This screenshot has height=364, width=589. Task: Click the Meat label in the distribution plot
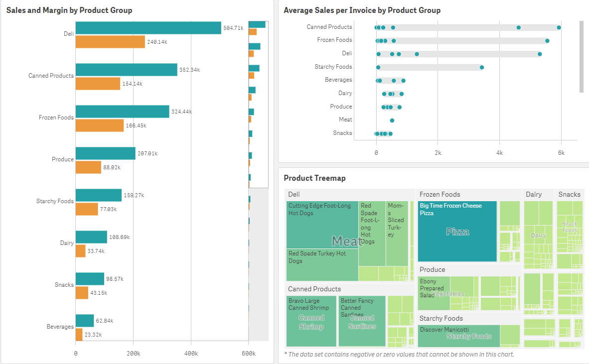pyautogui.click(x=347, y=119)
